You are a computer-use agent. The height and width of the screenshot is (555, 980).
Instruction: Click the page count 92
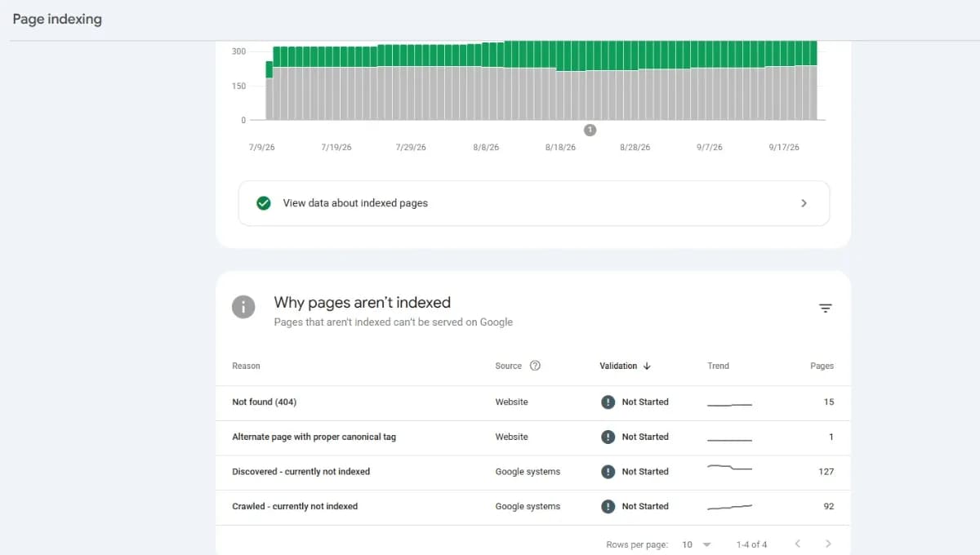(828, 506)
